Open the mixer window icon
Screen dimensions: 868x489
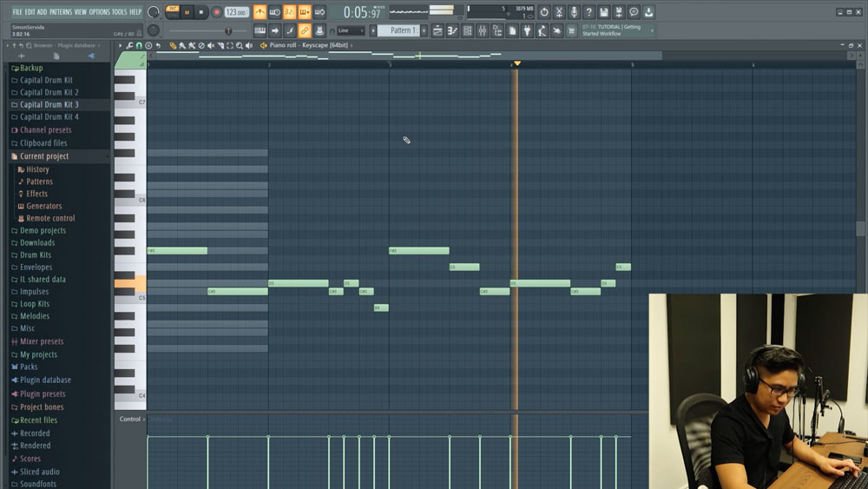click(x=482, y=31)
